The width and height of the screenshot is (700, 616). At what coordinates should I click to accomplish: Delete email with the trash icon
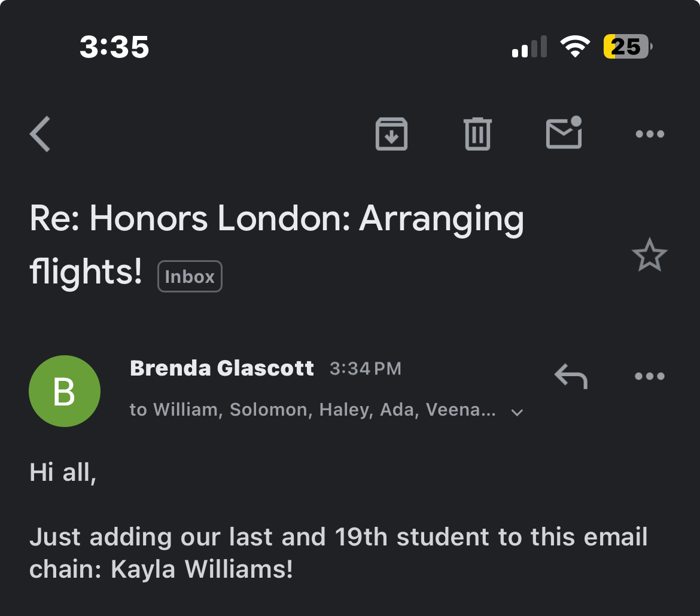(x=477, y=134)
